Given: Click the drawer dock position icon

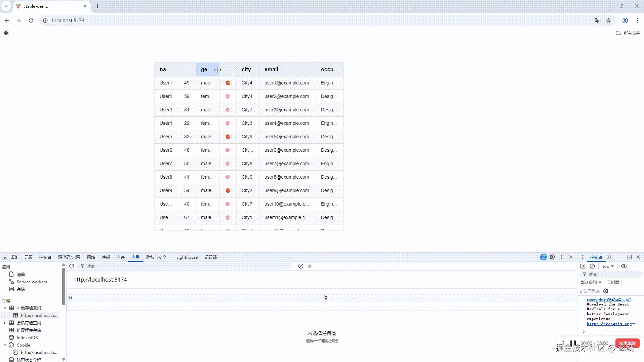Looking at the screenshot, I should tap(629, 257).
